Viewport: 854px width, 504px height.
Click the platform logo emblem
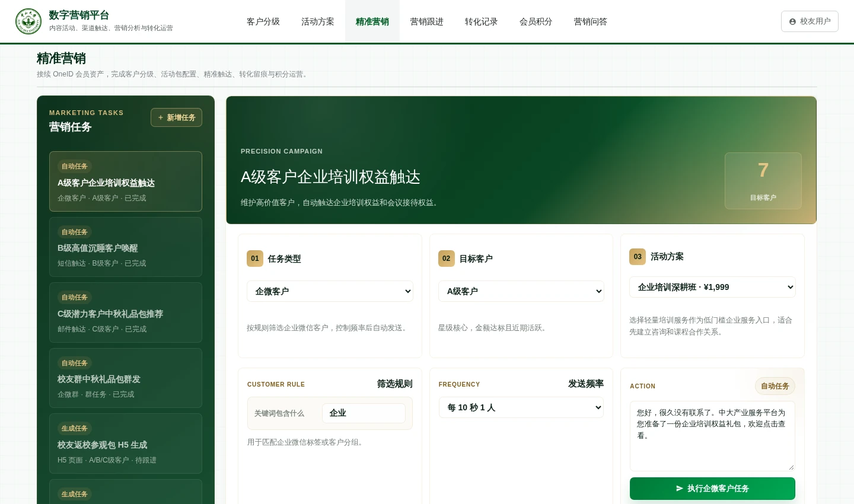(28, 21)
